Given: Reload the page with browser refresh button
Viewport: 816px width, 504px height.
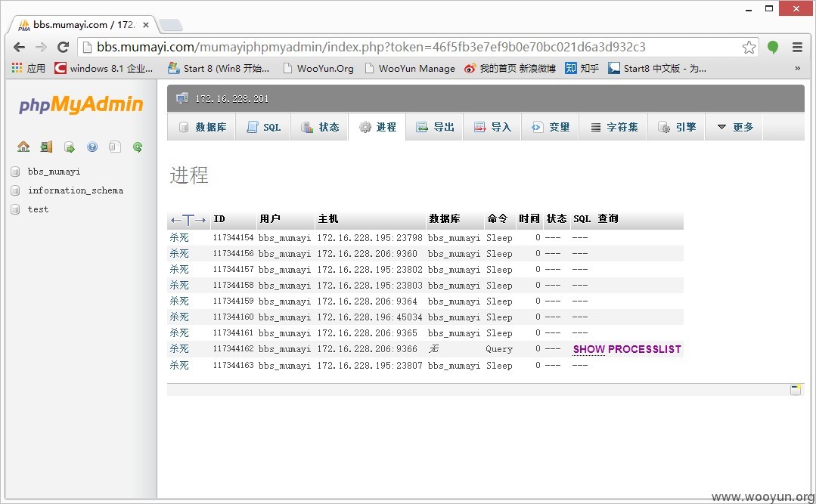Looking at the screenshot, I should click(63, 48).
